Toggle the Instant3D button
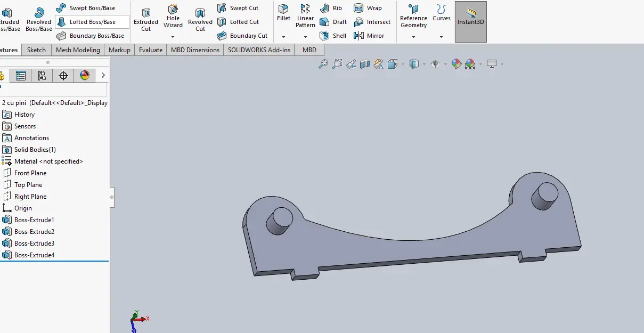Screen dimensions: 644x333 coord(470,22)
